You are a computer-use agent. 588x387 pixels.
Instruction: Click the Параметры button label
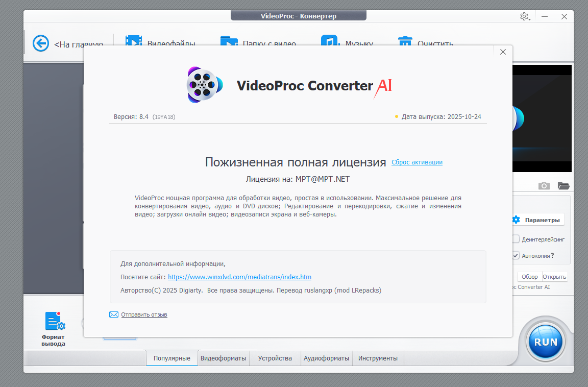[x=542, y=220]
